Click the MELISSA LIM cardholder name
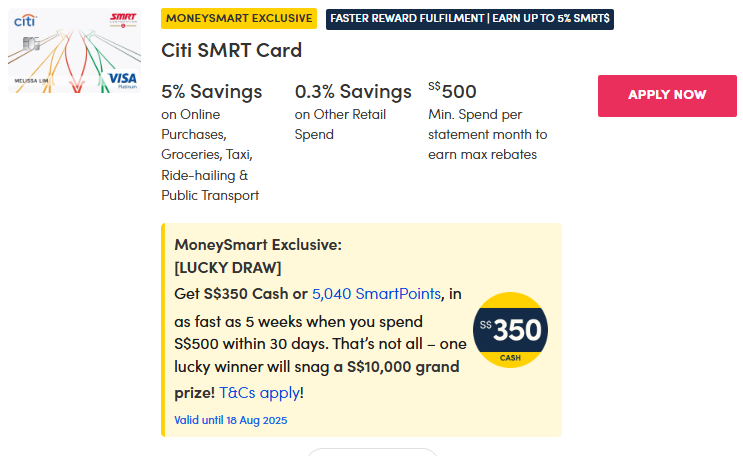The image size is (743, 456). (x=31, y=80)
